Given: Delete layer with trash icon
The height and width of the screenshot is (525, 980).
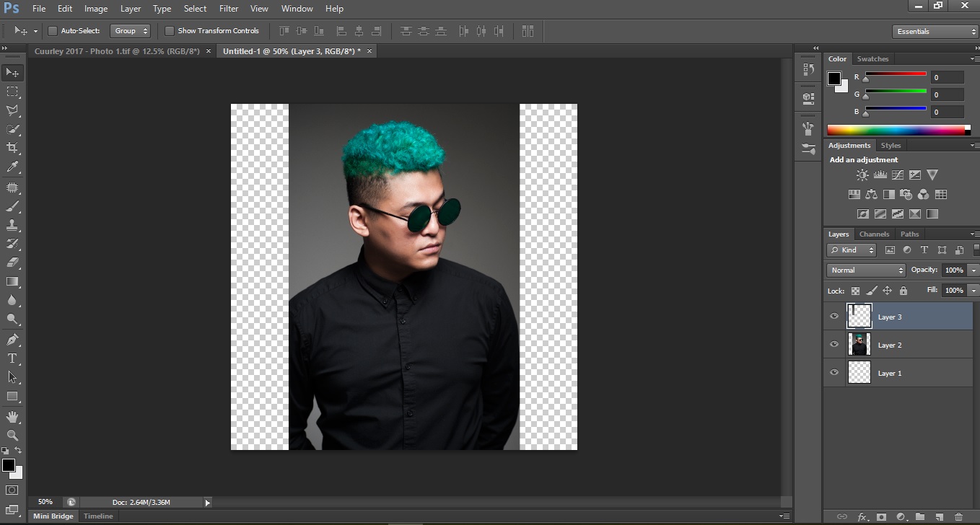Looking at the screenshot, I should click(958, 517).
